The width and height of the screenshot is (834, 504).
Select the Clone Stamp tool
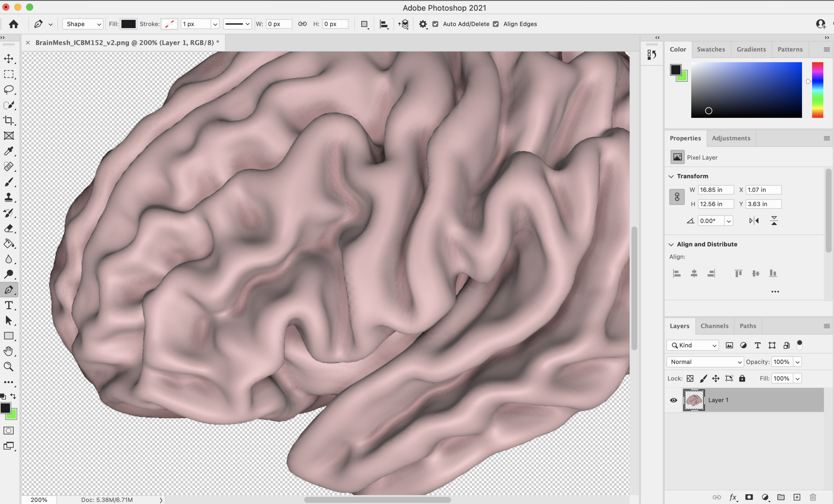pyautogui.click(x=9, y=197)
